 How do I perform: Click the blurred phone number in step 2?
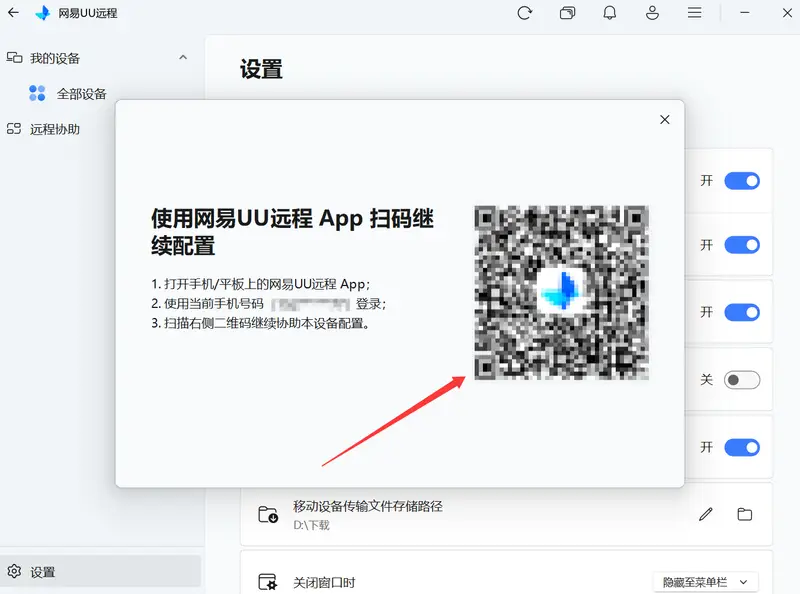click(x=310, y=305)
